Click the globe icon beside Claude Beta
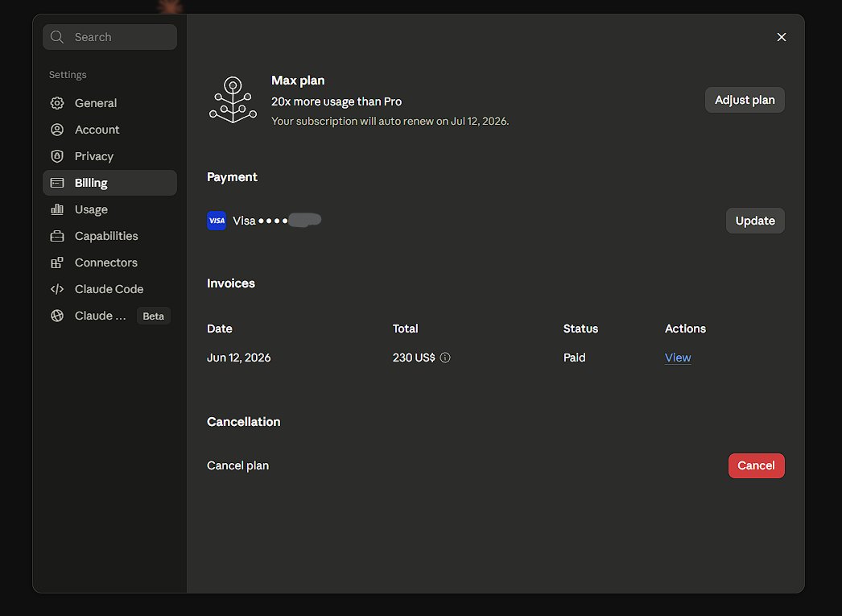This screenshot has width=842, height=616. (x=57, y=316)
